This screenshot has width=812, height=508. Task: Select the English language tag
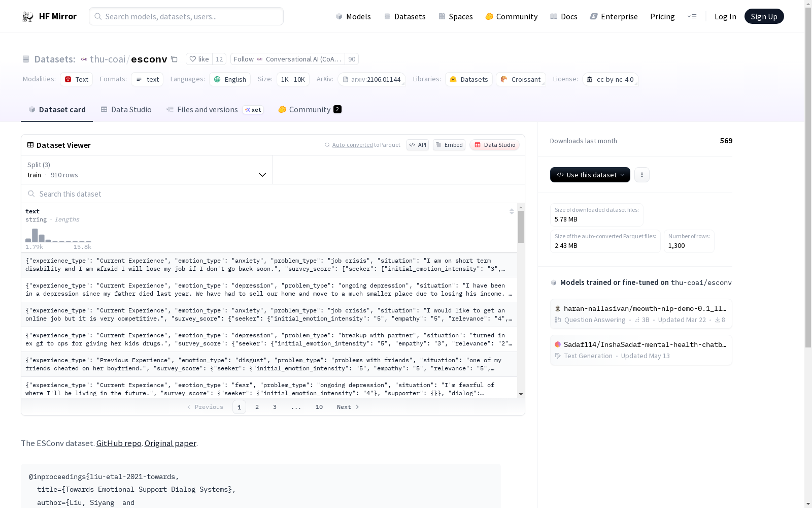pyautogui.click(x=230, y=79)
